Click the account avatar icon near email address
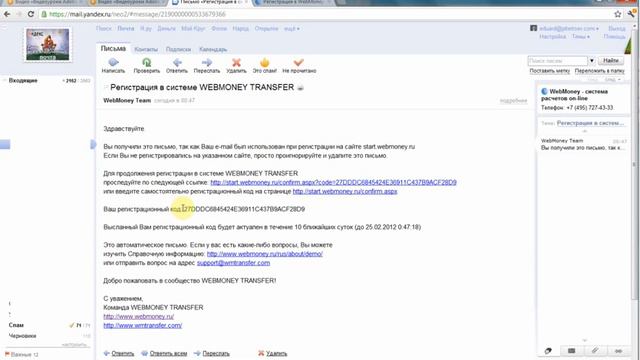 [x=533, y=28]
